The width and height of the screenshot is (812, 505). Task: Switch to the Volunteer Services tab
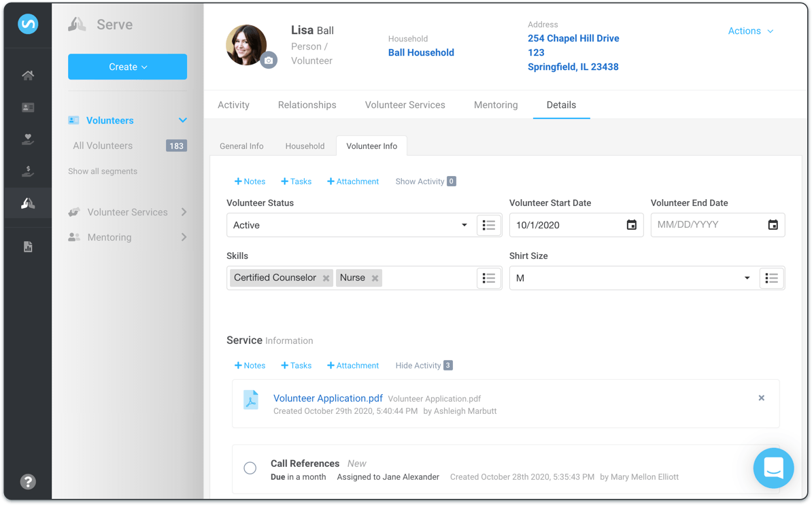[x=405, y=105]
